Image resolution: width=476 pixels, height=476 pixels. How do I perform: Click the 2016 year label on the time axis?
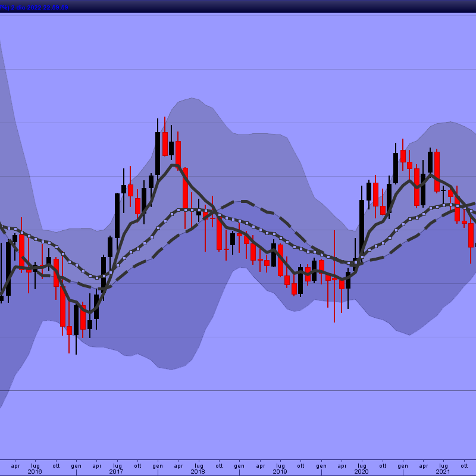[35, 472]
